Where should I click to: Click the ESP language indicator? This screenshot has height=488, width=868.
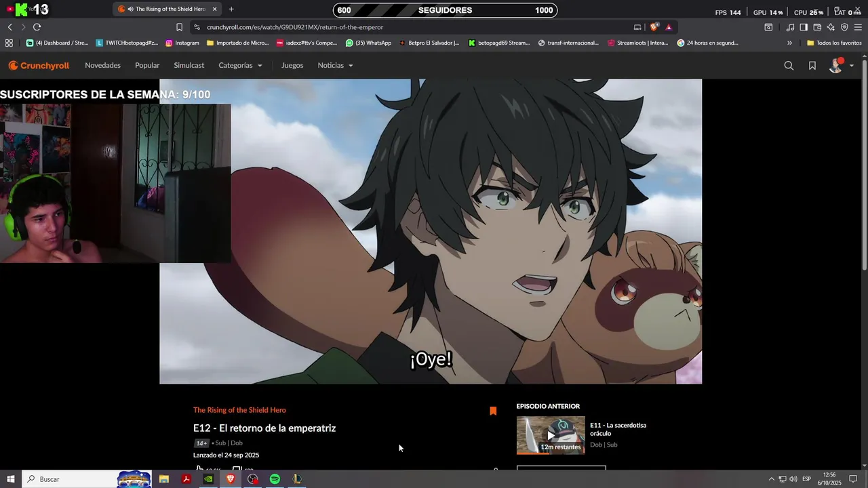pos(807,479)
